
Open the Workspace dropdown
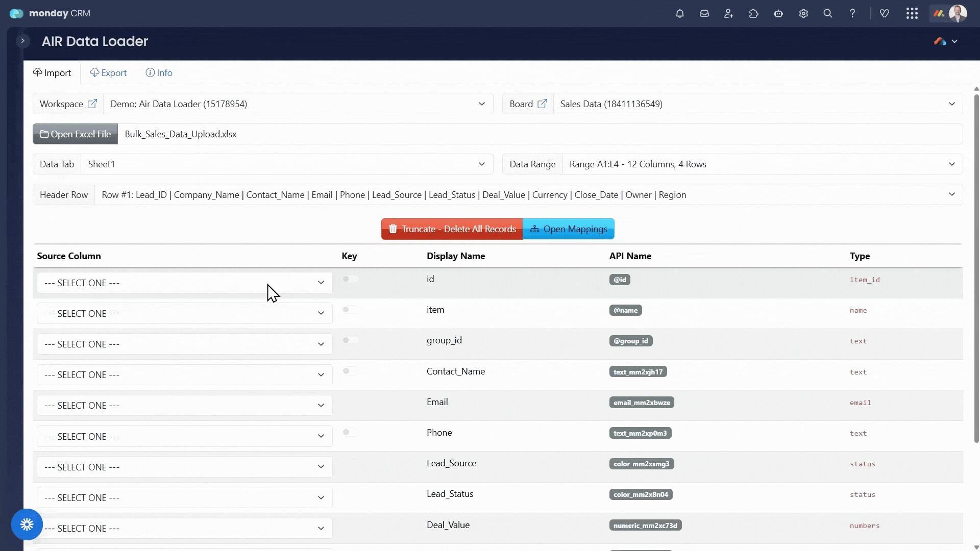click(x=298, y=104)
